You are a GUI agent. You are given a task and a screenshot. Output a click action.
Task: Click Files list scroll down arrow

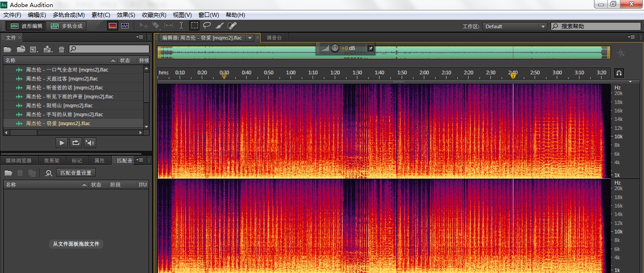[x=146, y=127]
